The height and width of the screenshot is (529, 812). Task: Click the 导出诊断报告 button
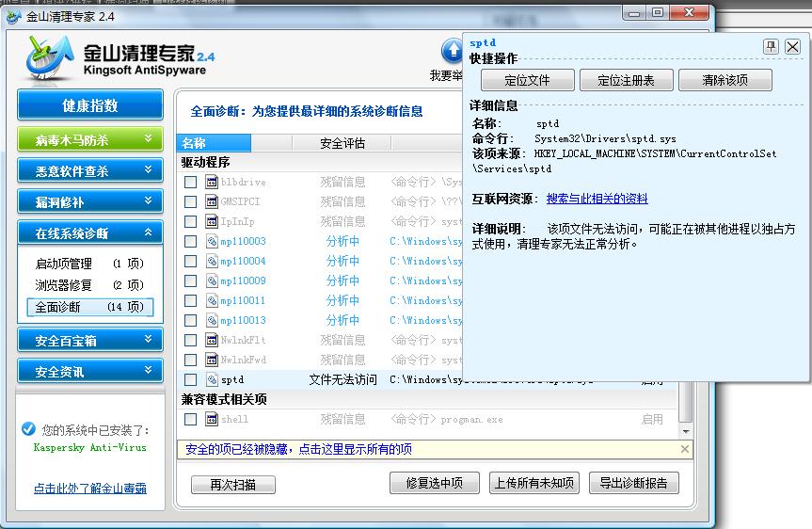click(x=633, y=483)
